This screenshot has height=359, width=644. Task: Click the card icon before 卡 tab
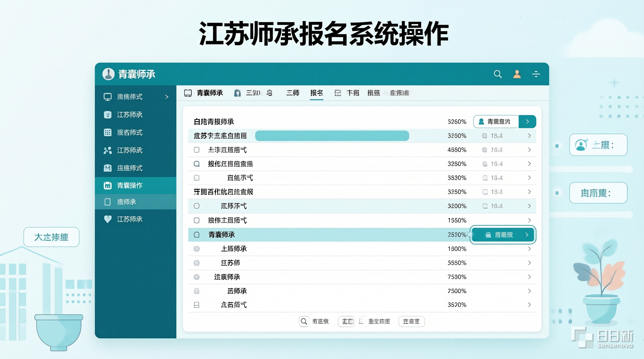click(338, 93)
